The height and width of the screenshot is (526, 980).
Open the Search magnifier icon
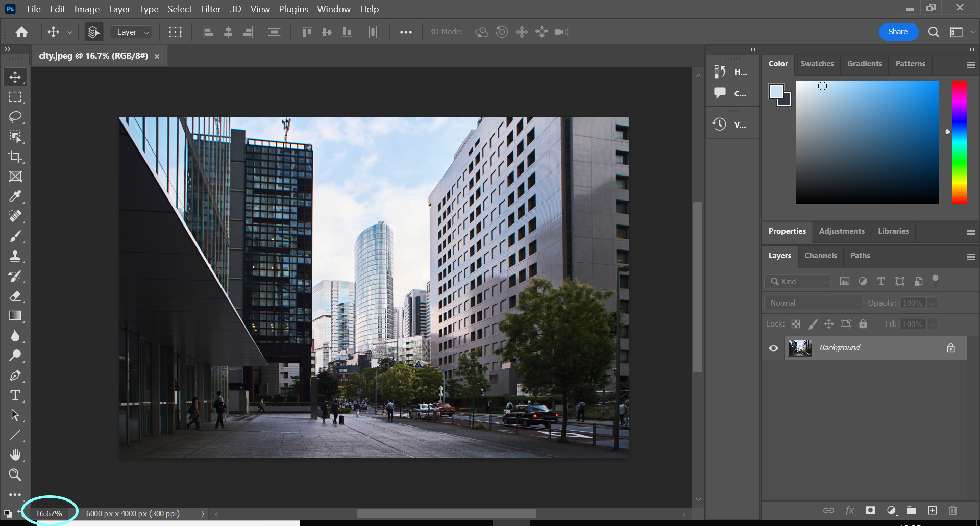click(934, 32)
